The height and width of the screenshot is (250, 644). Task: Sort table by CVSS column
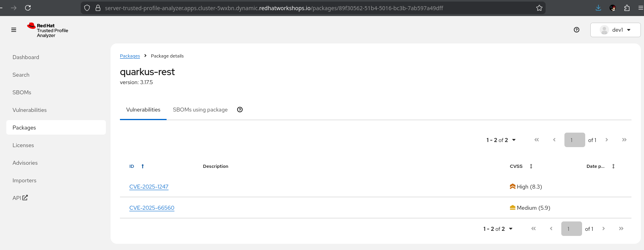pyautogui.click(x=521, y=166)
